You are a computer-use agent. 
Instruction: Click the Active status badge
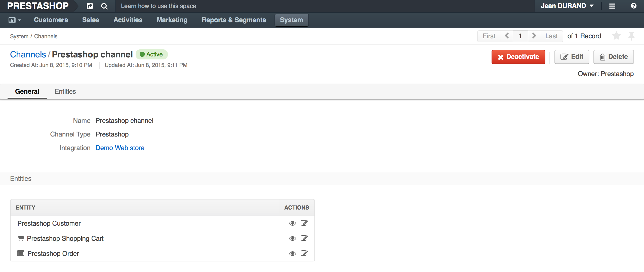[x=151, y=54]
